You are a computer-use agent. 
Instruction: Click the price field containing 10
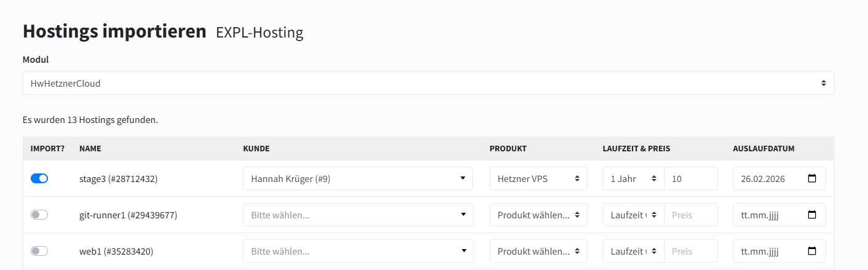(691, 178)
